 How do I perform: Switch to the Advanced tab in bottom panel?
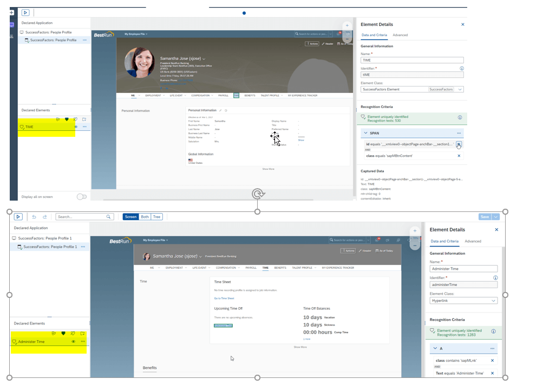473,241
